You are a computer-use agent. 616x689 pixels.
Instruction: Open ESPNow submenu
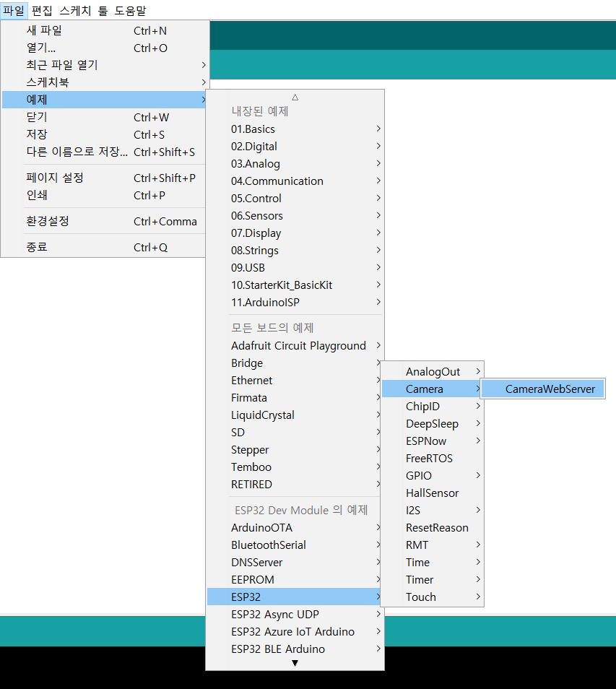pyautogui.click(x=433, y=441)
